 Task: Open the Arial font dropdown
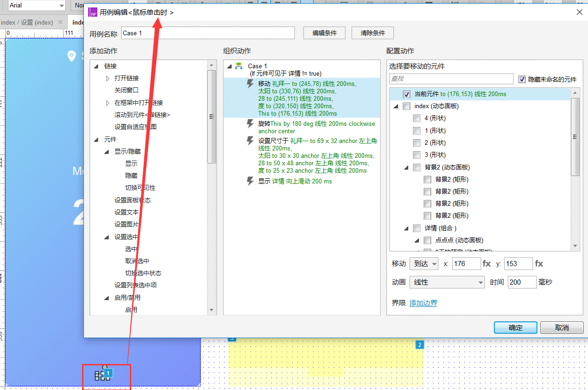coord(36,6)
